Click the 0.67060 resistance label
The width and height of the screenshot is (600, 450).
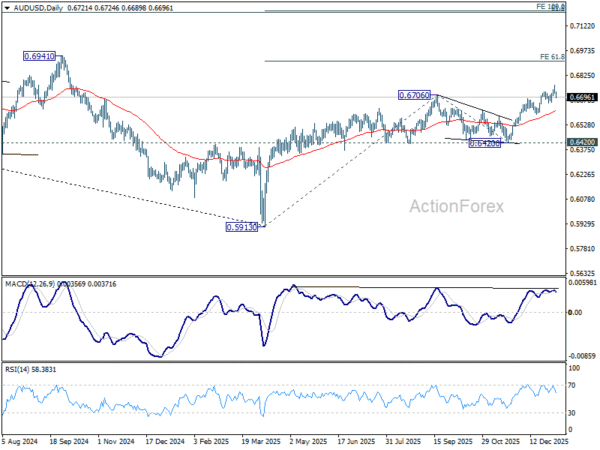[414, 95]
